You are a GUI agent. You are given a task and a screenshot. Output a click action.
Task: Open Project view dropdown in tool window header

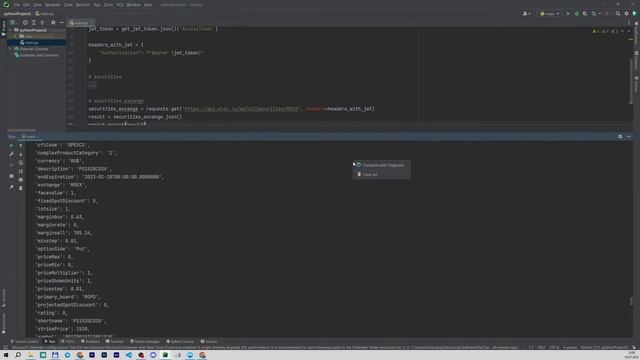tap(13, 22)
